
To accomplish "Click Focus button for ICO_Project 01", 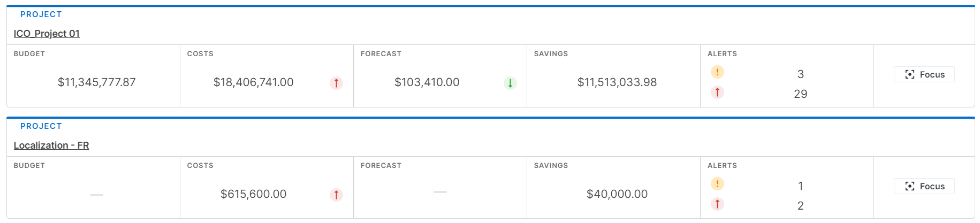I will (x=924, y=74).
